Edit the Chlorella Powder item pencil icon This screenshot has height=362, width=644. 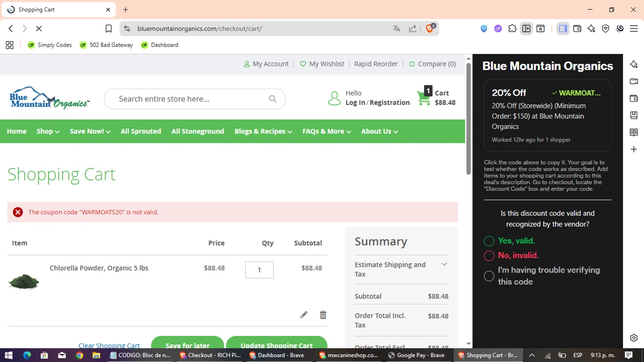tap(304, 315)
